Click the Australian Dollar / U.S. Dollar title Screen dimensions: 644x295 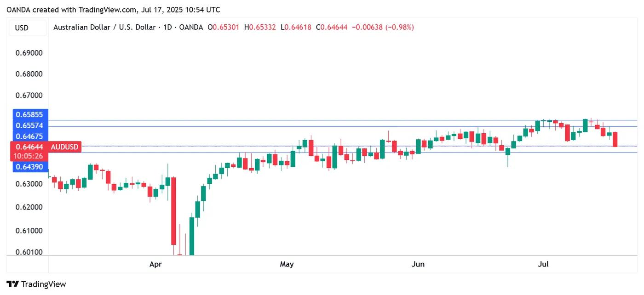point(104,28)
